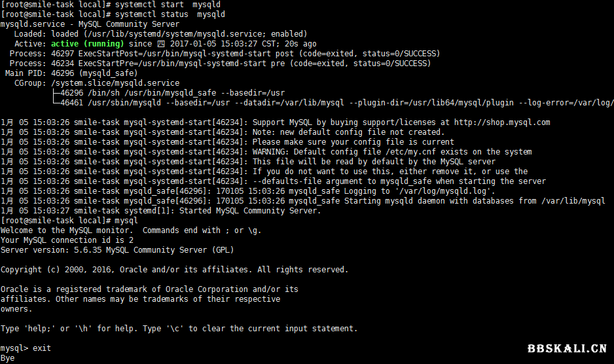Click the /etc/my.cnf path in WARNING line
614x364 pixels.
415,152
